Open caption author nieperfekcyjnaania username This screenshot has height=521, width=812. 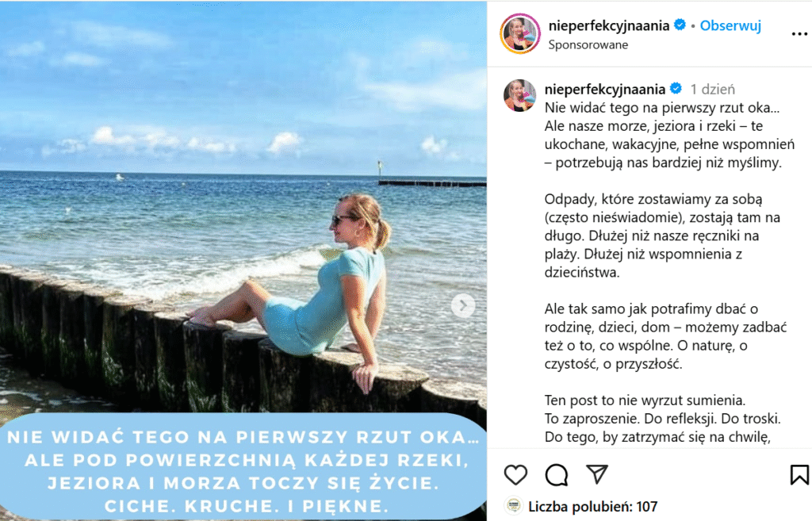[x=604, y=90]
